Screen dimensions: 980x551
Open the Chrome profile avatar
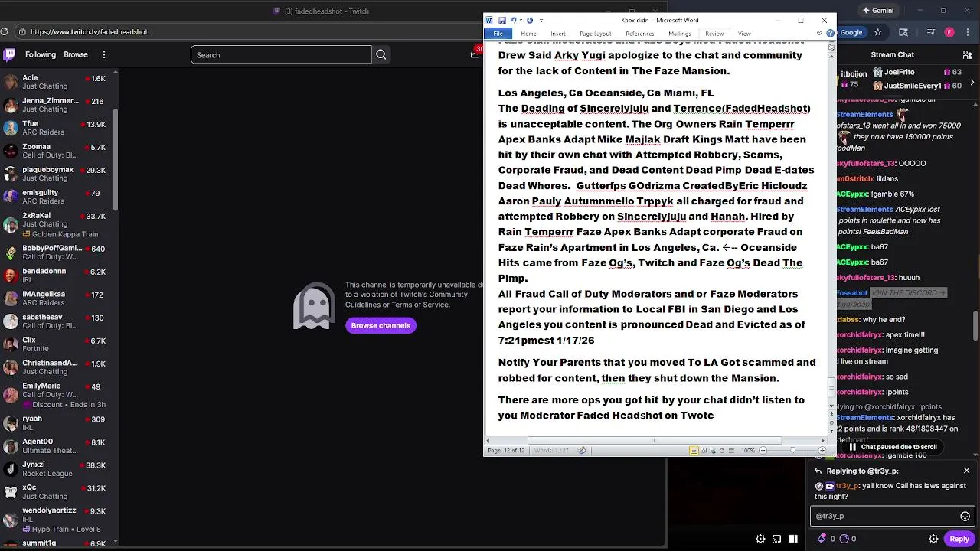click(x=949, y=32)
